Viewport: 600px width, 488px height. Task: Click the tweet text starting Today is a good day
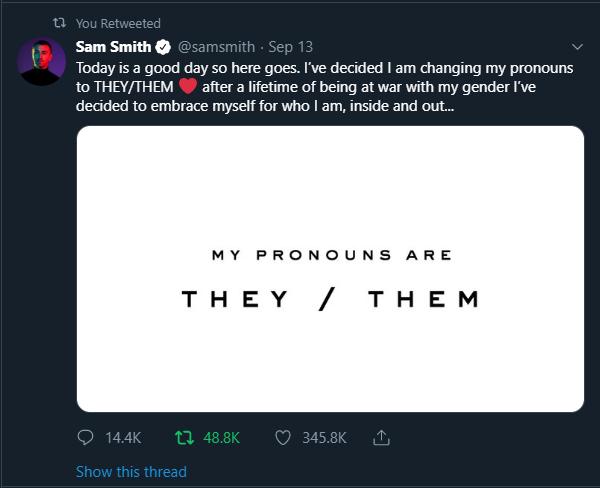pos(324,87)
